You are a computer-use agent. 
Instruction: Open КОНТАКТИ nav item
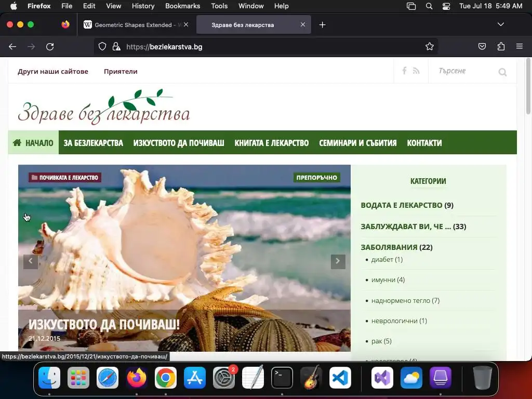point(424,143)
